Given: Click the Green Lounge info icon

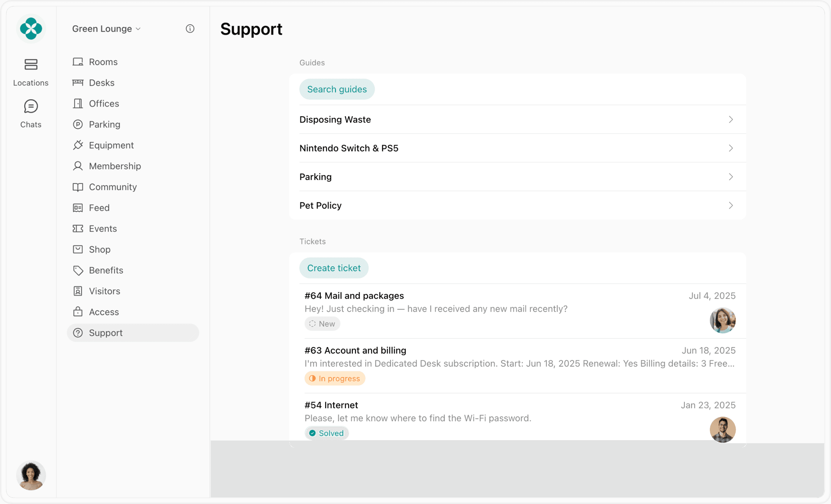Looking at the screenshot, I should pyautogui.click(x=190, y=28).
